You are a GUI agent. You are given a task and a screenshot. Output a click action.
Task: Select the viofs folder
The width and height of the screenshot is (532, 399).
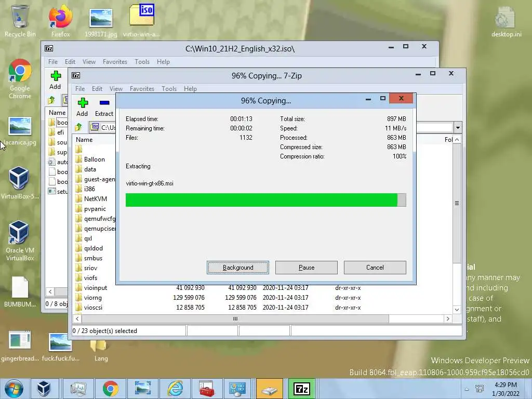(90, 277)
